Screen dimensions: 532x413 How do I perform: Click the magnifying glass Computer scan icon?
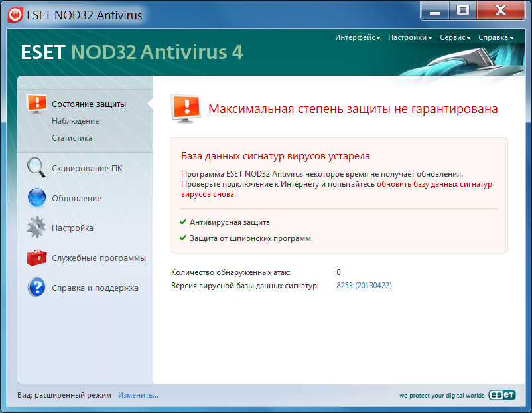click(x=36, y=167)
